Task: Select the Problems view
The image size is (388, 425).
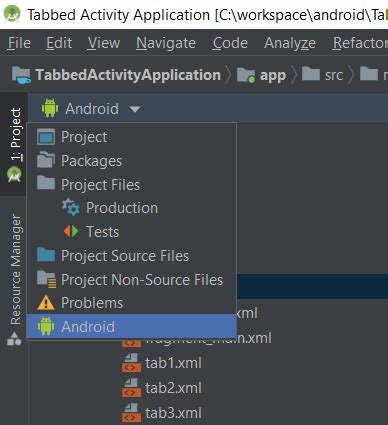Action: pos(132,303)
